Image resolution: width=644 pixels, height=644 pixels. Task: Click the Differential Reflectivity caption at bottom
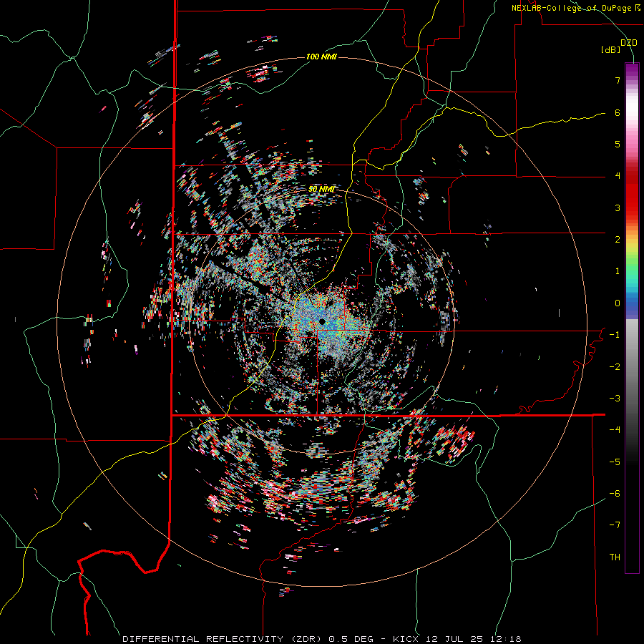point(322,639)
